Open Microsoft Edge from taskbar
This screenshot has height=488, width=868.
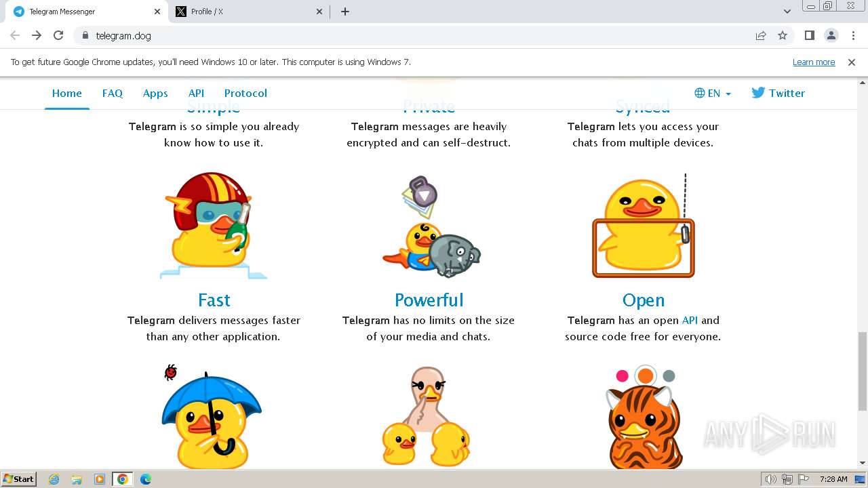tap(146, 479)
